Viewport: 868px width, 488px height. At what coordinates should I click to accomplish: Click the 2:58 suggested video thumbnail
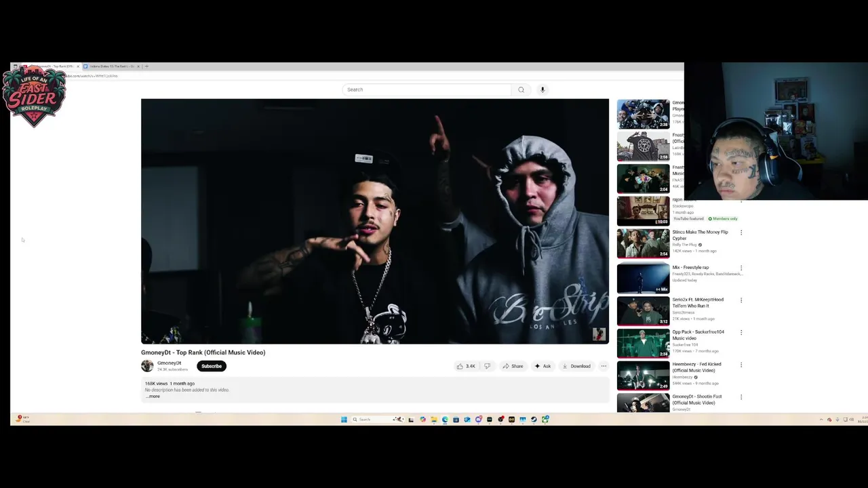click(x=643, y=146)
